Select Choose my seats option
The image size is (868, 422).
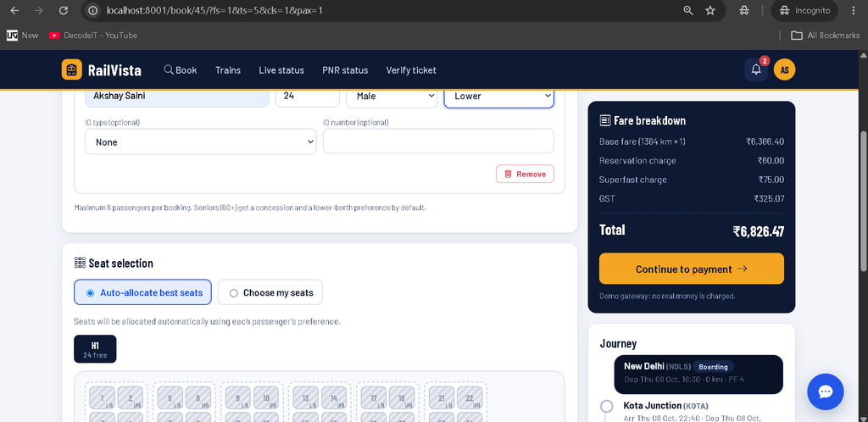point(270,292)
